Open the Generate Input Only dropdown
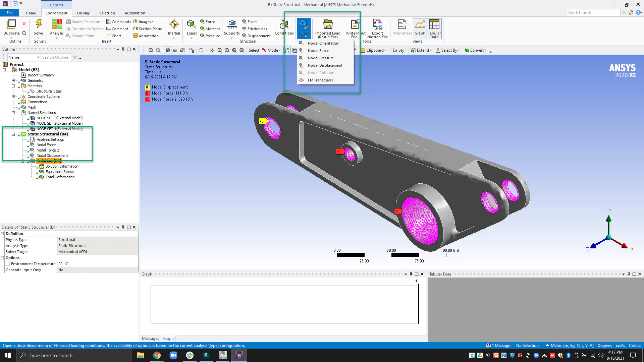644x362 pixels. pos(97,270)
